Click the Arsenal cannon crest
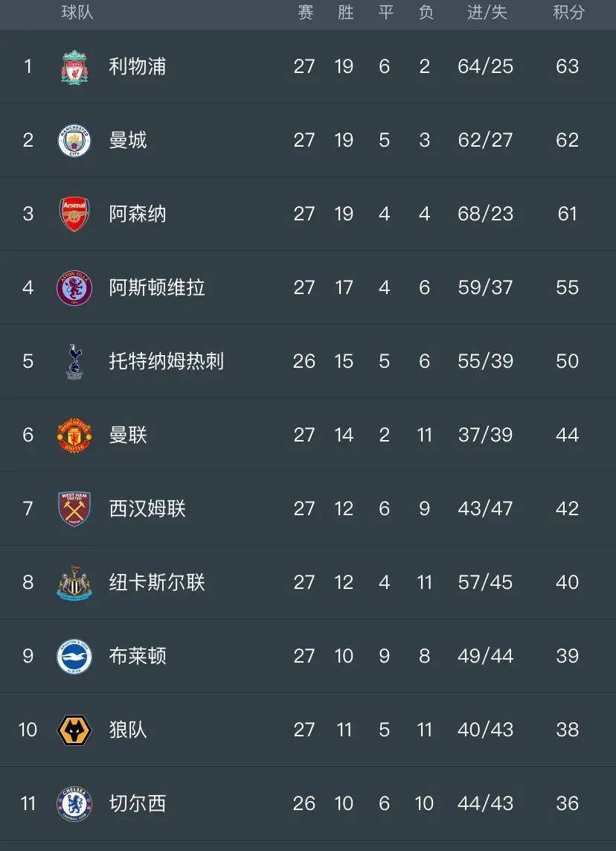The height and width of the screenshot is (851, 616). pos(74,214)
